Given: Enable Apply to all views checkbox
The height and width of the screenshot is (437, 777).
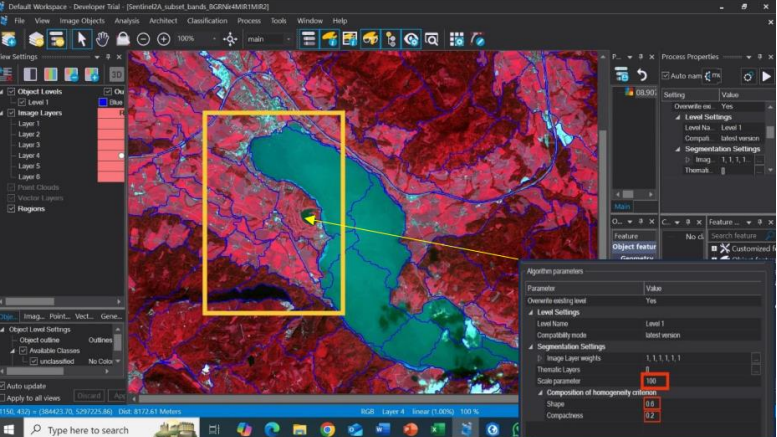Looking at the screenshot, I should [x=2, y=398].
